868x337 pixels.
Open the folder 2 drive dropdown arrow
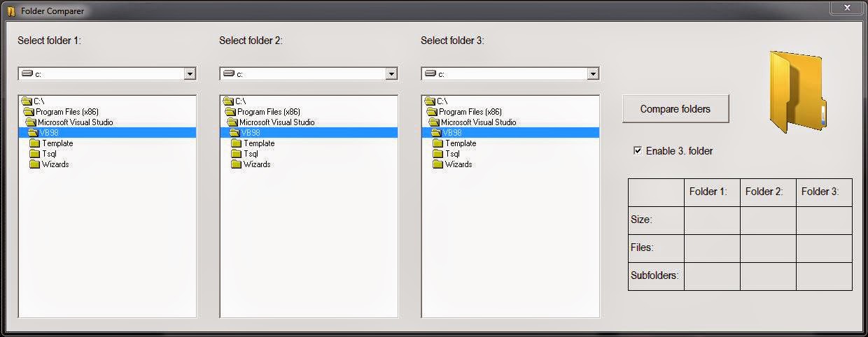(x=391, y=73)
